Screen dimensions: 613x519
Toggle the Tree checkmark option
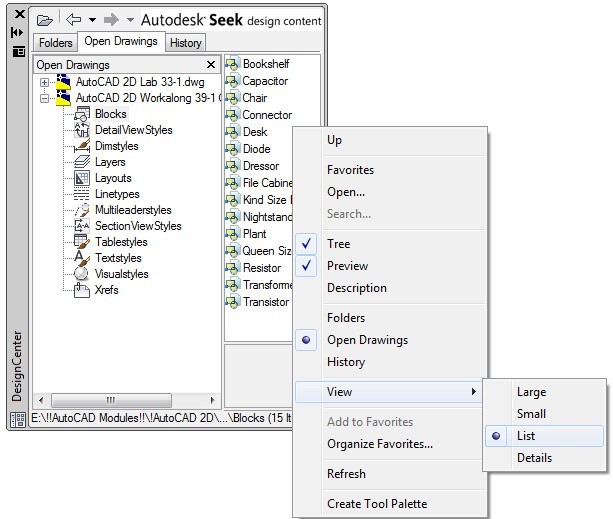click(307, 244)
